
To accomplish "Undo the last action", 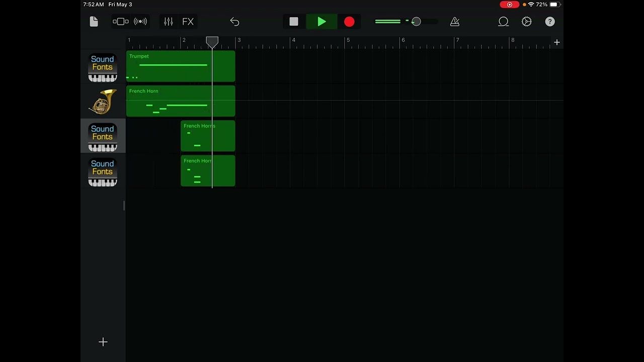I will 234,22.
